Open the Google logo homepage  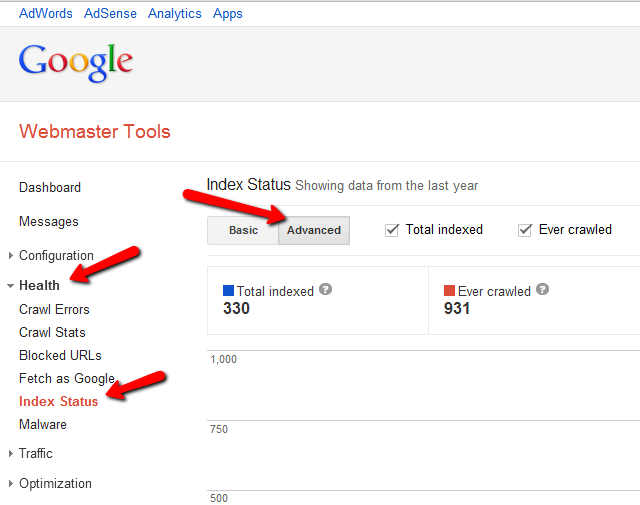pyautogui.click(x=76, y=62)
